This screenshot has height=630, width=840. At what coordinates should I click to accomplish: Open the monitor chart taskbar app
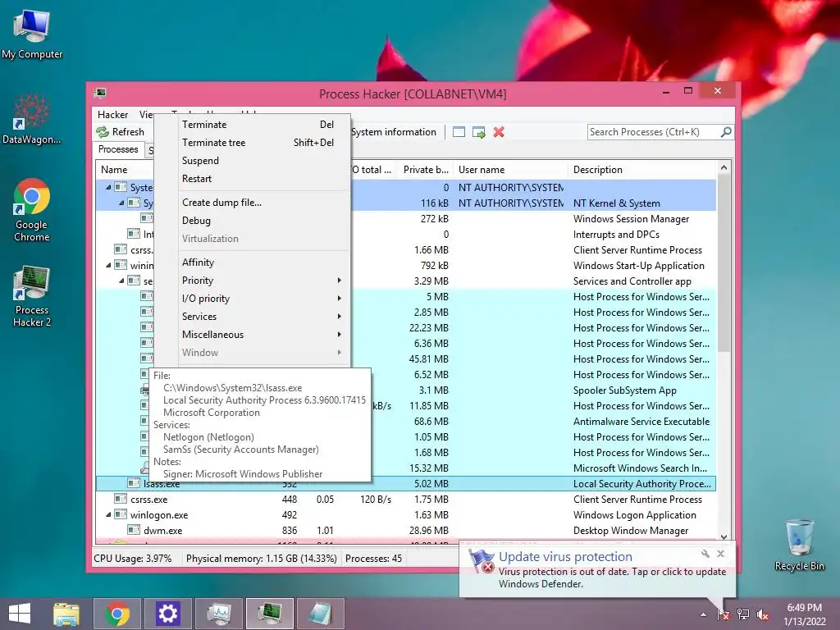(218, 614)
